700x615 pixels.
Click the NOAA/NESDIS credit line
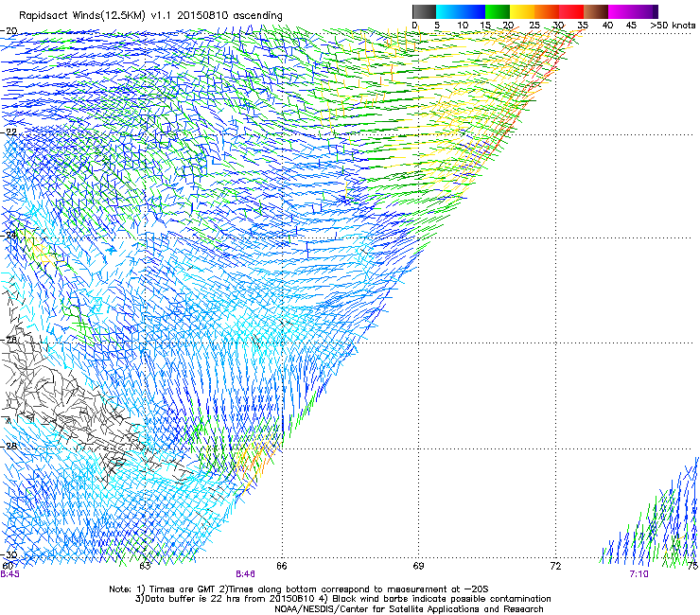tap(409, 609)
